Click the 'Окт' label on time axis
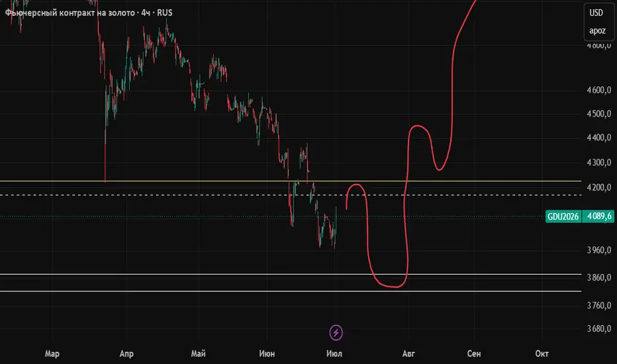Screen dimensions: 617x364 coord(542,353)
